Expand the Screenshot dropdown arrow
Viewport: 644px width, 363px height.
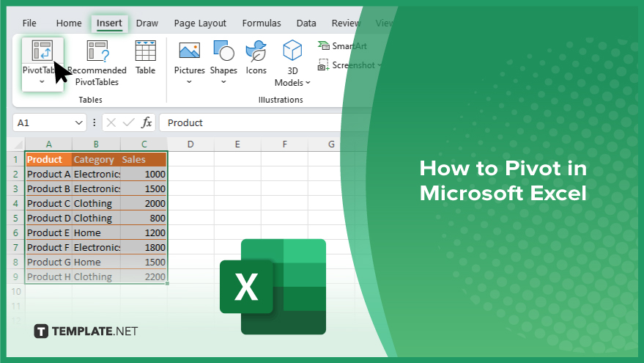click(x=379, y=65)
